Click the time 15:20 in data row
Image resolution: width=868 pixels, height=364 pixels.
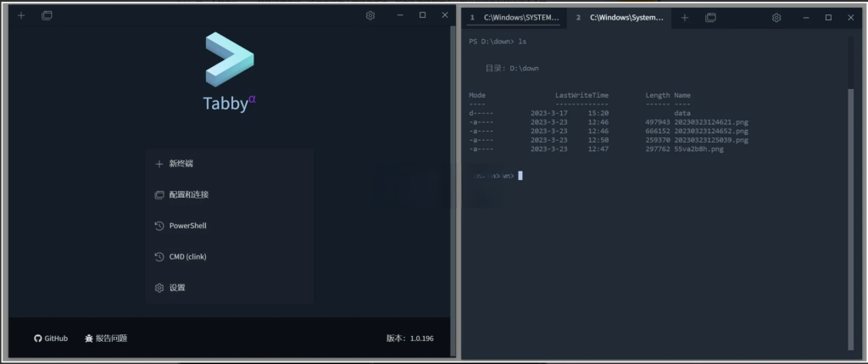coord(598,113)
